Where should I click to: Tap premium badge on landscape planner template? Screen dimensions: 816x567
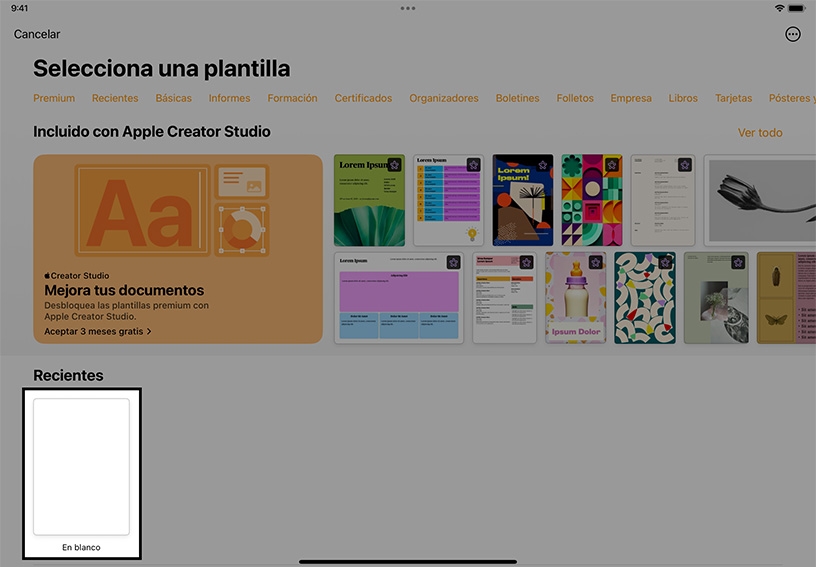[x=453, y=263]
